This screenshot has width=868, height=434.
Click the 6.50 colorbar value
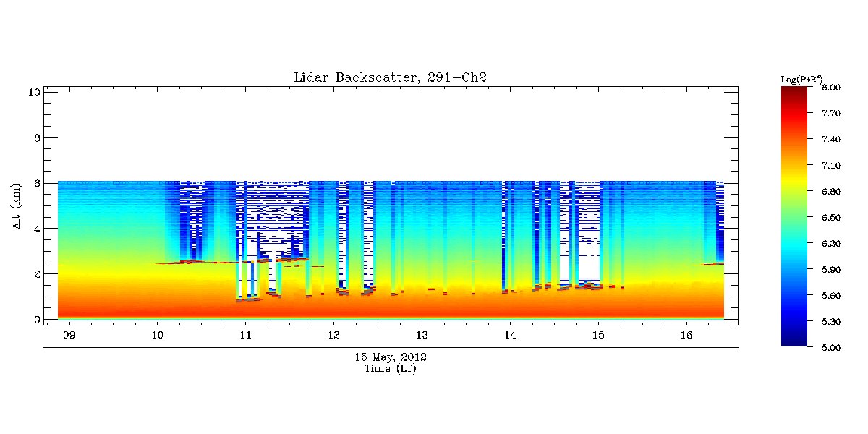(830, 218)
